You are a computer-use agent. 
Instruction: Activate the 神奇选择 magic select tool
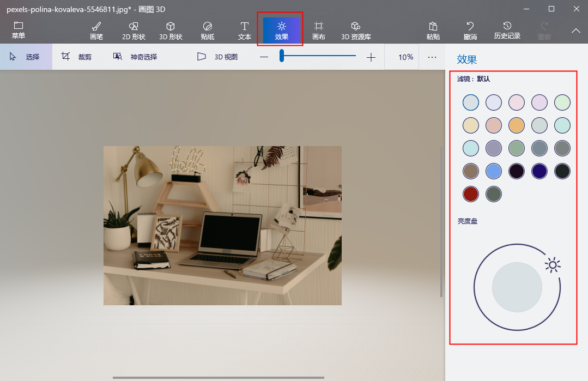(135, 57)
